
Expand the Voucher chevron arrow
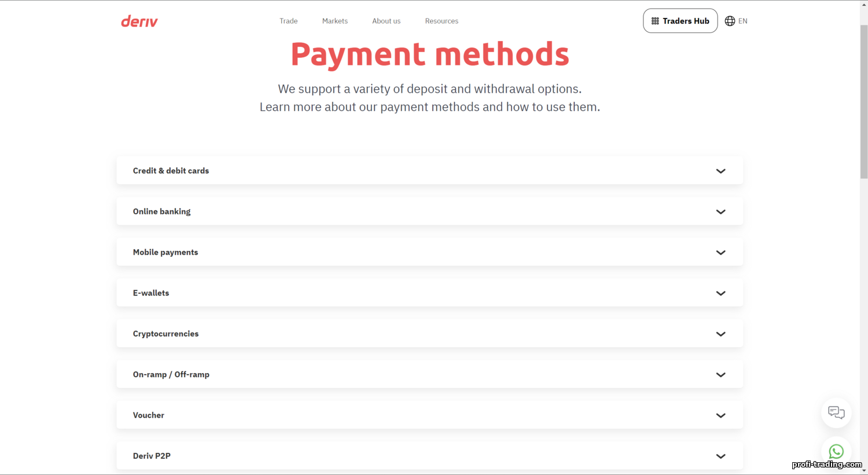click(x=720, y=415)
